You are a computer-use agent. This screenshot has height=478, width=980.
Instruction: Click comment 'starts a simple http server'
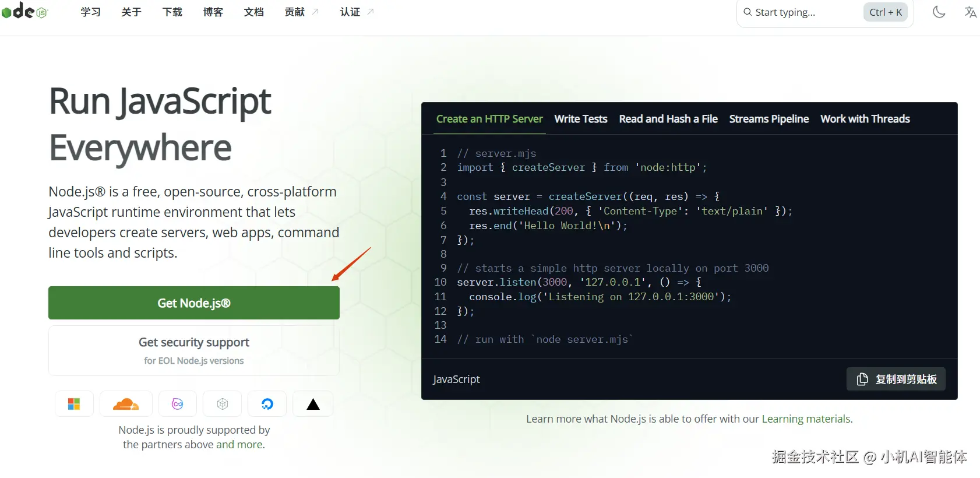613,268
